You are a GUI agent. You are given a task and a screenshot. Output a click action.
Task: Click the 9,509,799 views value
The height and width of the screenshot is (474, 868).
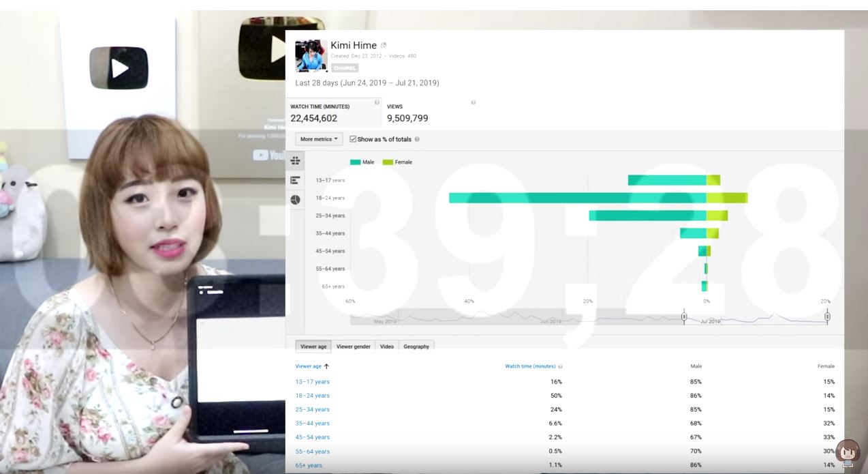tap(407, 118)
